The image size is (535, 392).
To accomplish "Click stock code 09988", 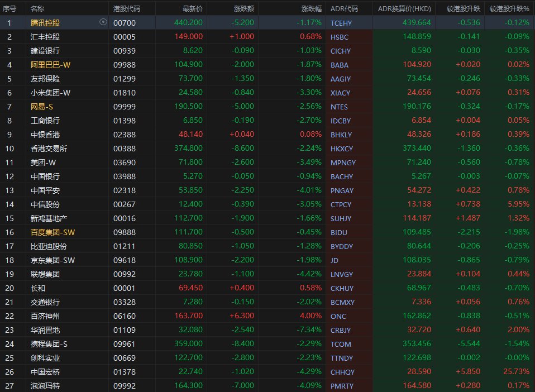I will point(124,65).
